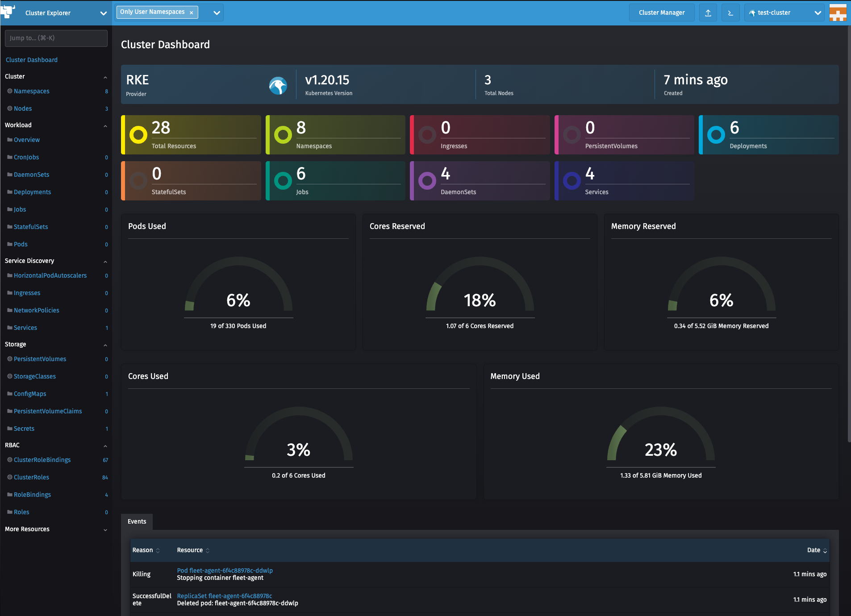This screenshot has height=616, width=851.
Task: Remove the Only User Namespaces filter
Action: point(192,12)
